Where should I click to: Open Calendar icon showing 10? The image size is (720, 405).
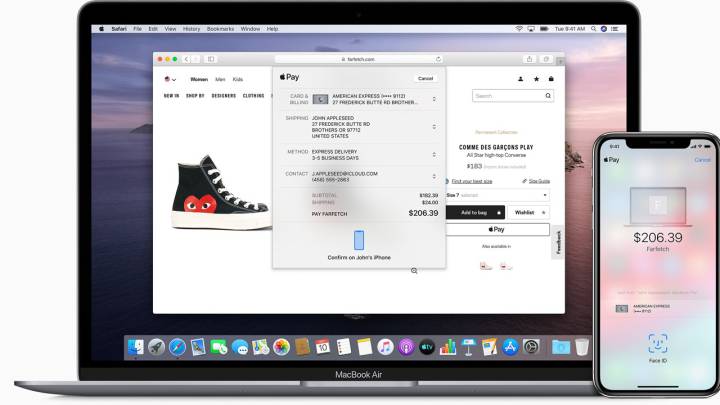point(322,348)
